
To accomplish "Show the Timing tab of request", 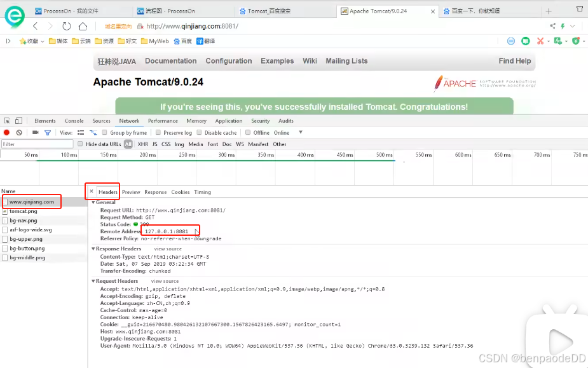I will [203, 192].
